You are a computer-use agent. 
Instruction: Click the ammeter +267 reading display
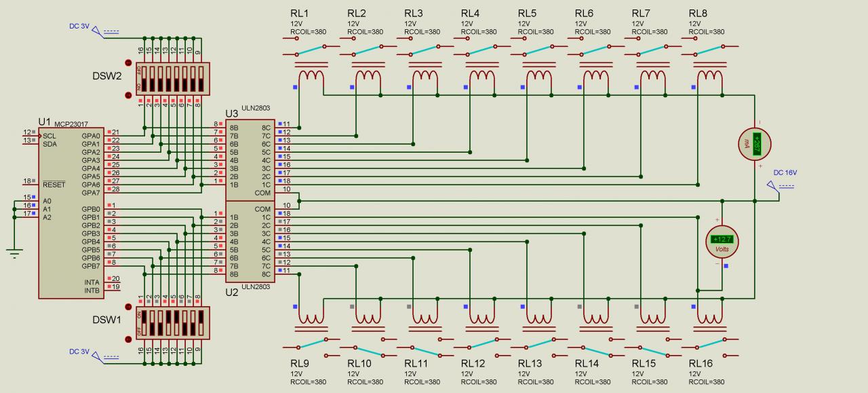[757, 143]
